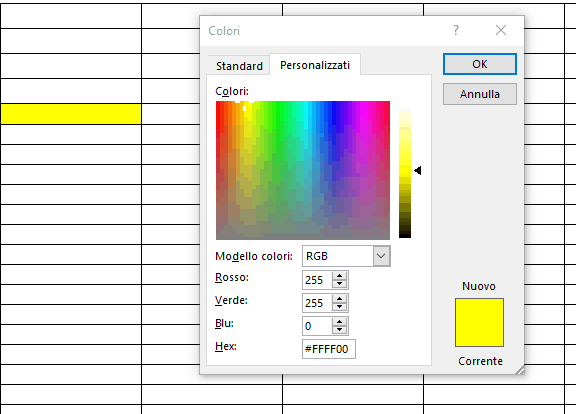Decrease the Rosso value with down arrow
576x414 pixels.
(339, 284)
